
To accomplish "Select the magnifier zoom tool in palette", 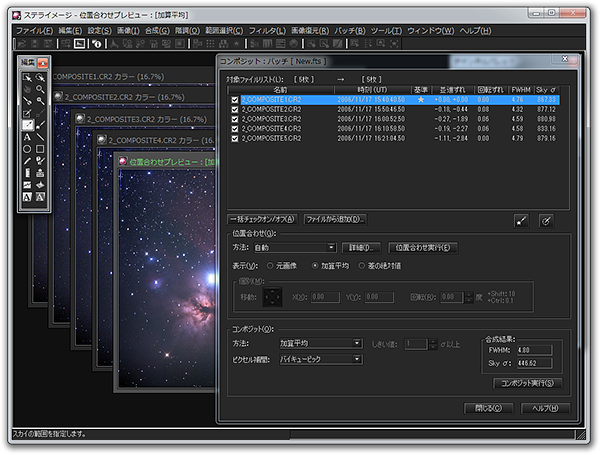I will tap(40, 89).
